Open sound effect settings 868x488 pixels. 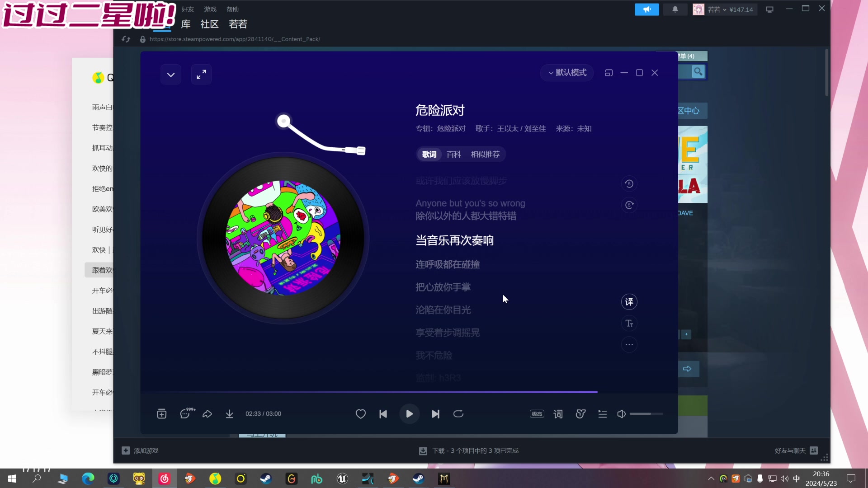click(x=580, y=414)
